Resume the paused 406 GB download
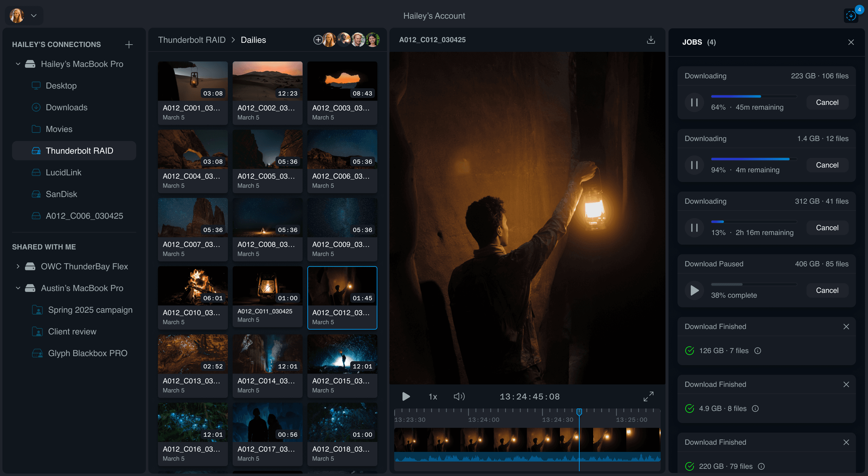This screenshot has height=476, width=868. (694, 290)
